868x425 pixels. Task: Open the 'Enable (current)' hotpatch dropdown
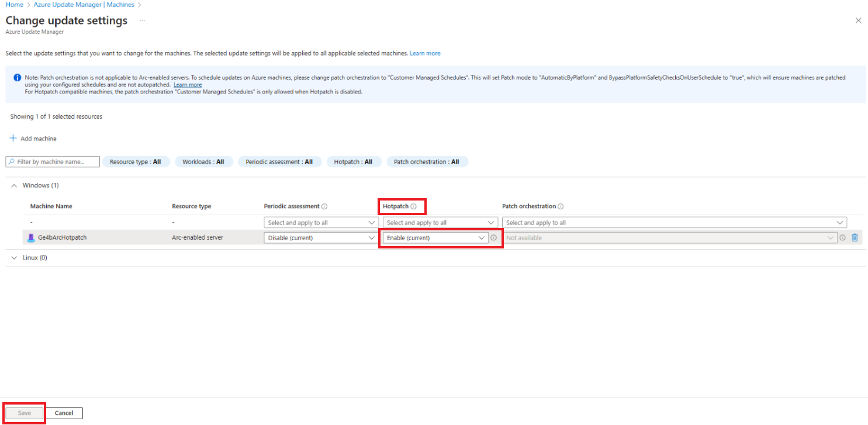click(x=435, y=238)
